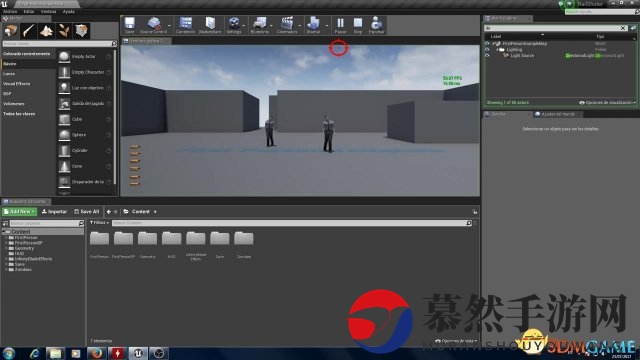This screenshot has width=640, height=360.
Task: Open Settings dropdown arrow
Action: (x=244, y=25)
